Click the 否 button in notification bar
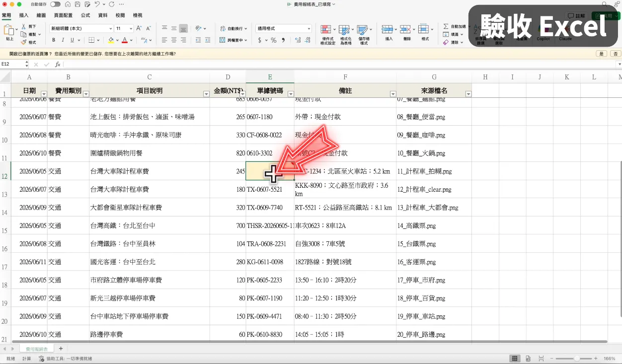 [x=616, y=54]
